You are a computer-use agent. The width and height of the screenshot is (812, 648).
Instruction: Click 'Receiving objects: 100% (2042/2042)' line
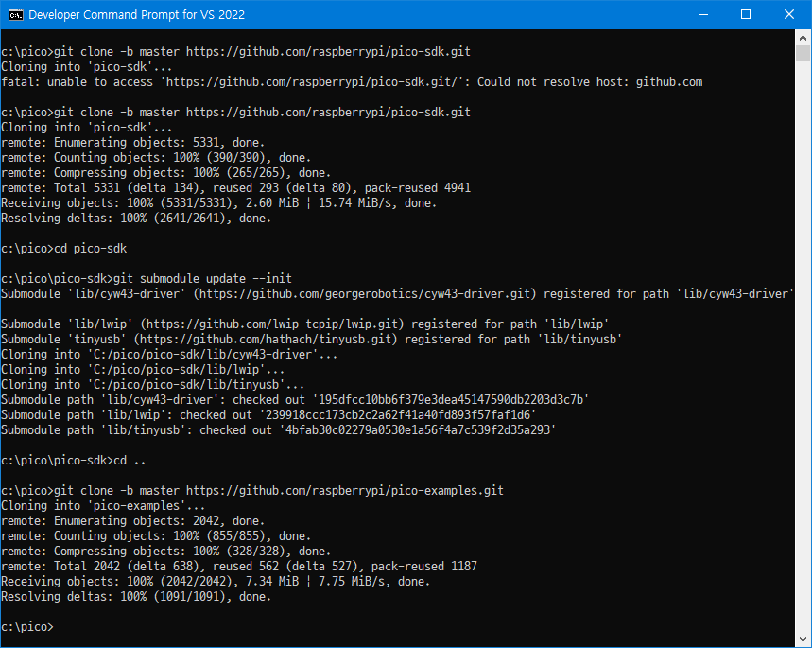point(216,581)
